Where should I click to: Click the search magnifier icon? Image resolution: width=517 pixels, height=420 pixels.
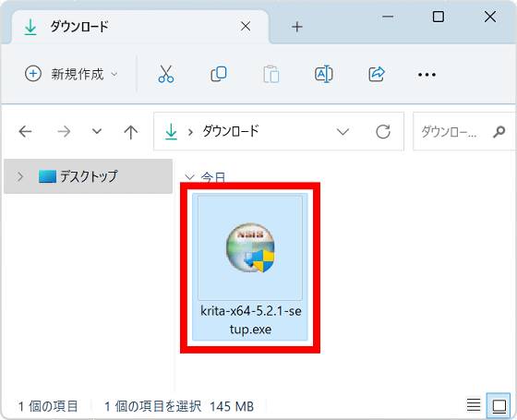coord(499,131)
